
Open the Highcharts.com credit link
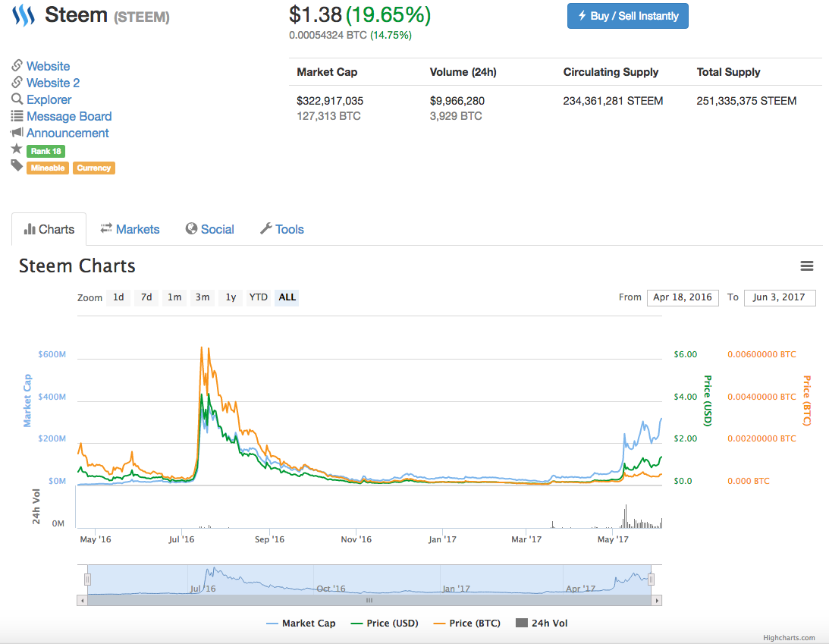click(x=789, y=638)
